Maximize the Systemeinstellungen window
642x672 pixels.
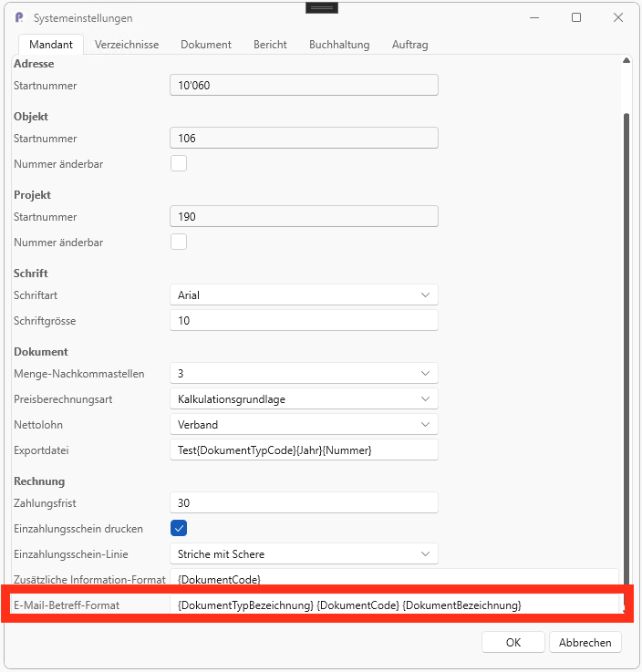point(576,17)
